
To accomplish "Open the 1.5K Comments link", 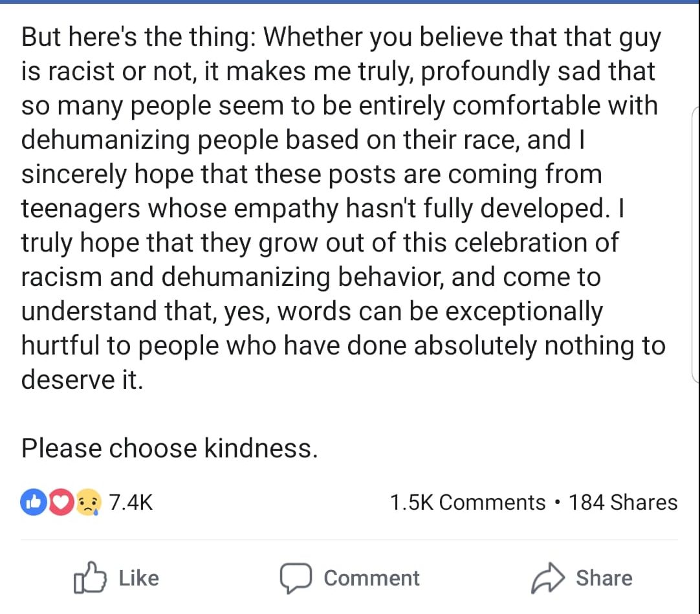I will 468,502.
